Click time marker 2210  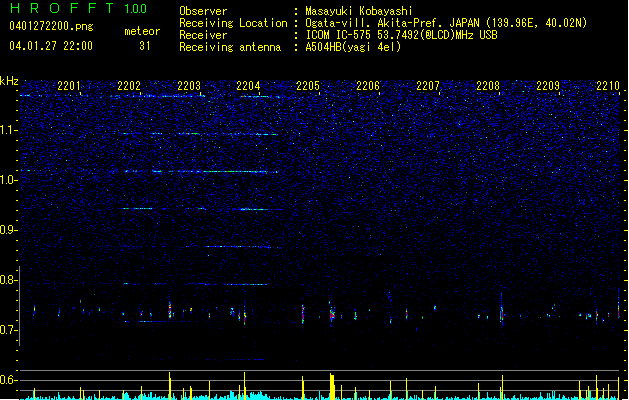(608, 85)
